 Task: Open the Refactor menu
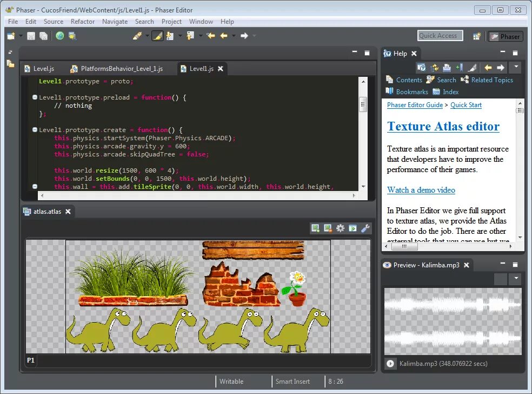(x=82, y=22)
